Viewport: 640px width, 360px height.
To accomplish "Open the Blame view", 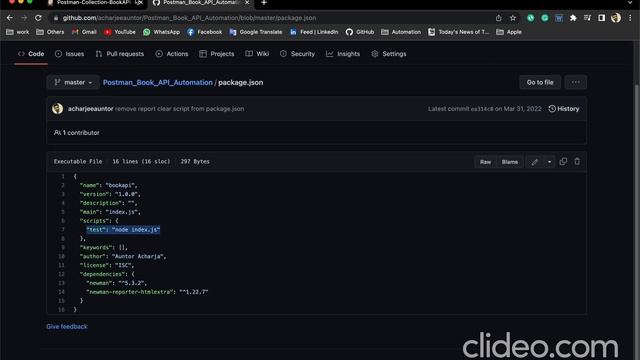I will [510, 162].
